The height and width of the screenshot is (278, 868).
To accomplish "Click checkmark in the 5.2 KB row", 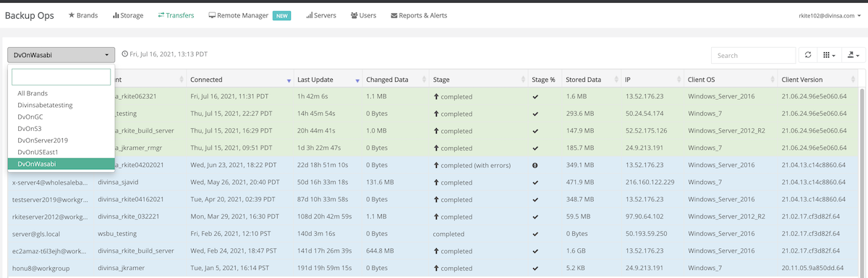I will coord(535,269).
